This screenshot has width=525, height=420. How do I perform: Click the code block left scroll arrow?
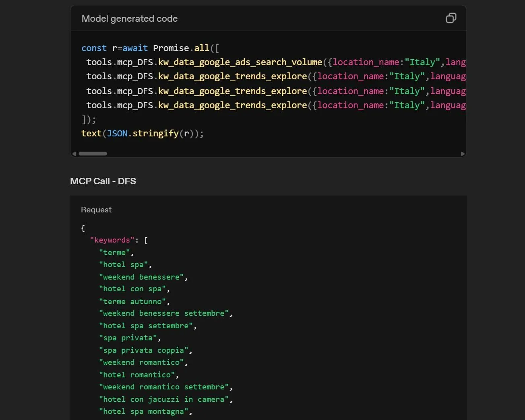pos(74,154)
